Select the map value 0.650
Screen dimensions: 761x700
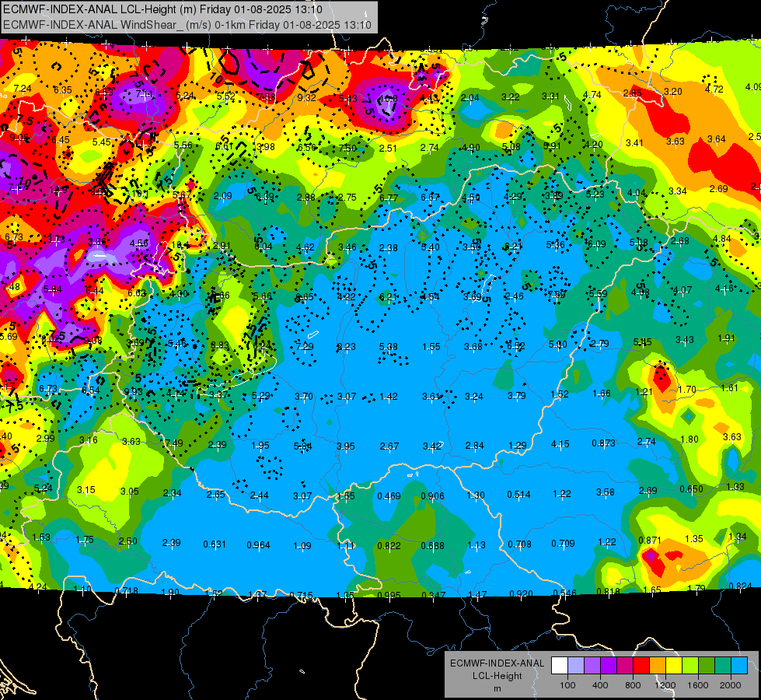point(691,489)
